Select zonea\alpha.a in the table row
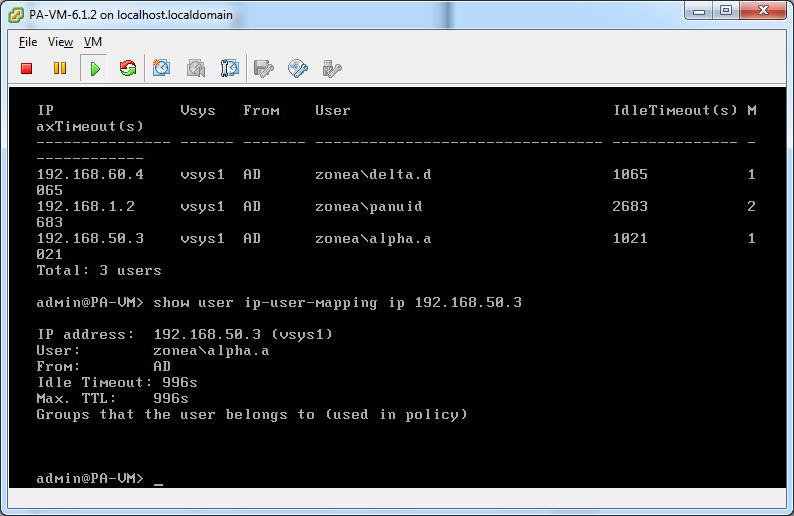This screenshot has width=794, height=516. click(373, 239)
